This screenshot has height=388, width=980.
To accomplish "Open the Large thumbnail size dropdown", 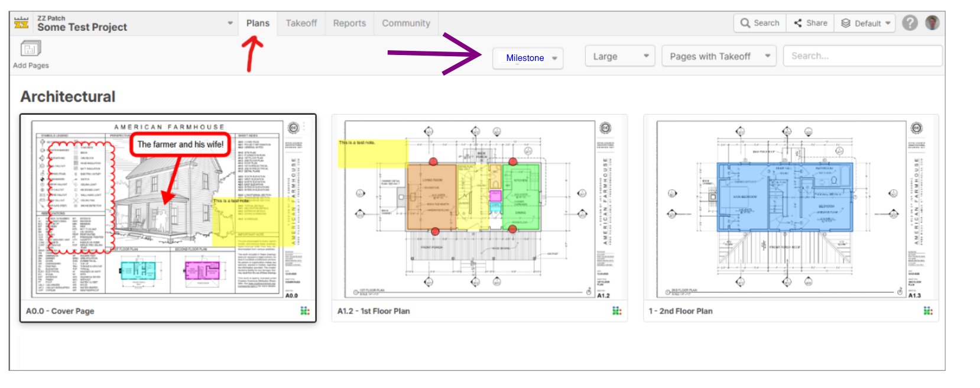I will tap(619, 56).
